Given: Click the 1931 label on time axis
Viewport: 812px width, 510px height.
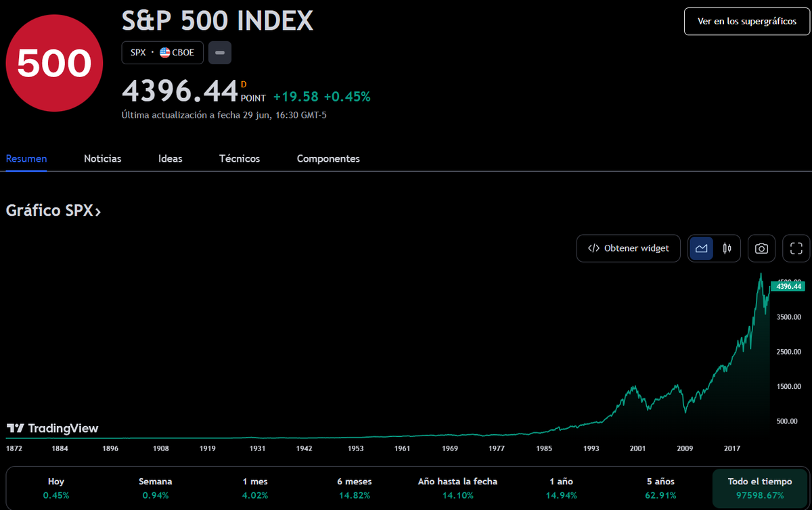Looking at the screenshot, I should pos(257,448).
